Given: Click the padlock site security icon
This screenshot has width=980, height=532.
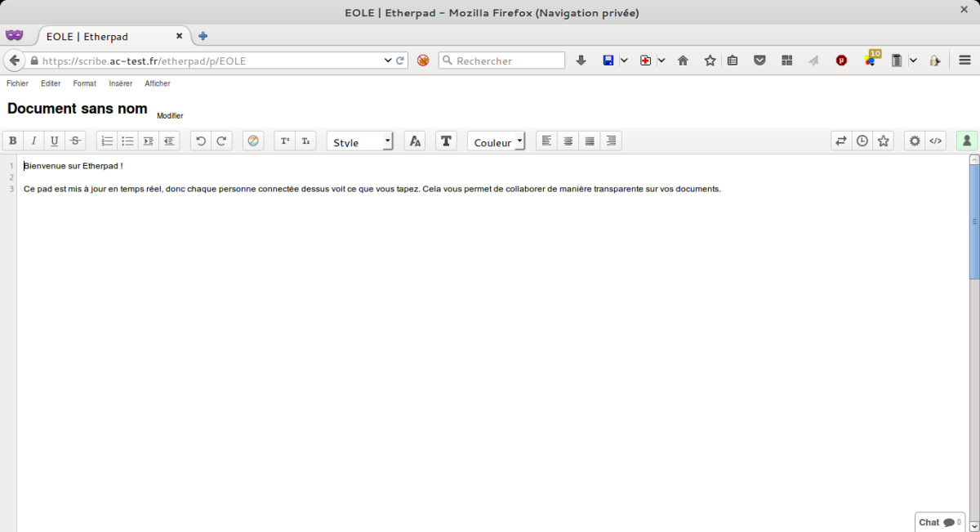Looking at the screenshot, I should (x=34, y=60).
